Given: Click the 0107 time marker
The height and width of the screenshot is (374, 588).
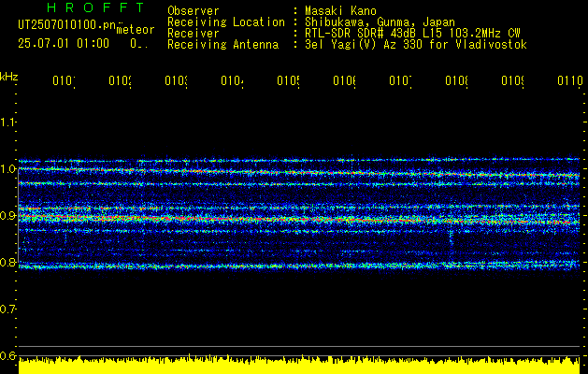Looking at the screenshot, I should [400, 80].
